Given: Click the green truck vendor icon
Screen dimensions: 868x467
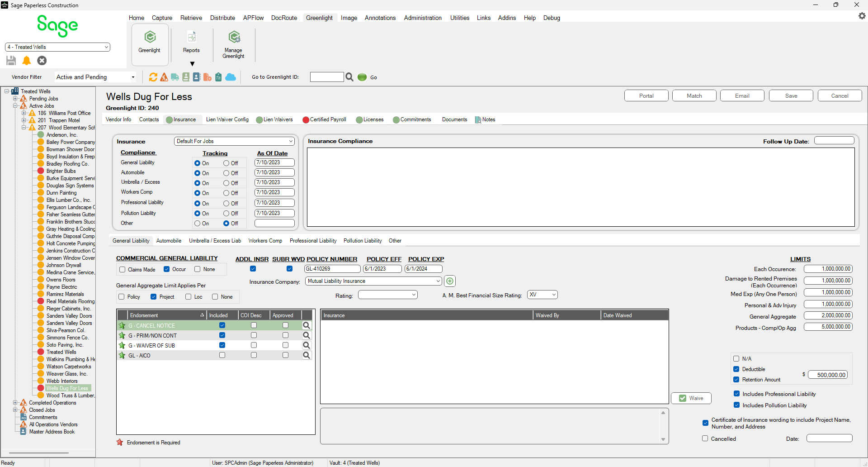Looking at the screenshot, I should (x=175, y=77).
